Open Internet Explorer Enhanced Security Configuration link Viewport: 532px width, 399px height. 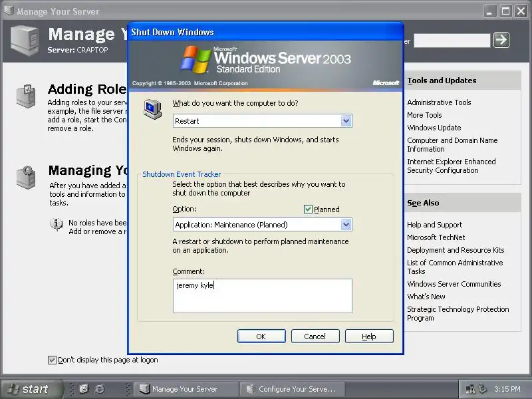(x=452, y=166)
